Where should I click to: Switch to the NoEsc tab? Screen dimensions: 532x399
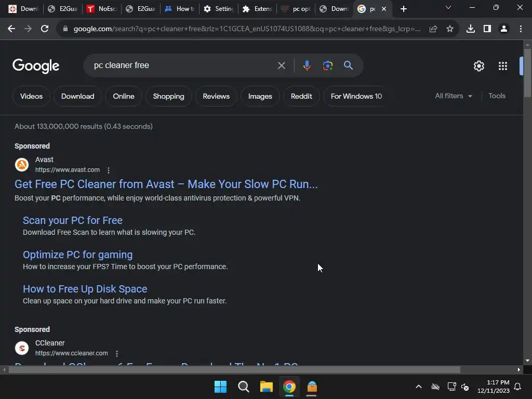point(102,9)
